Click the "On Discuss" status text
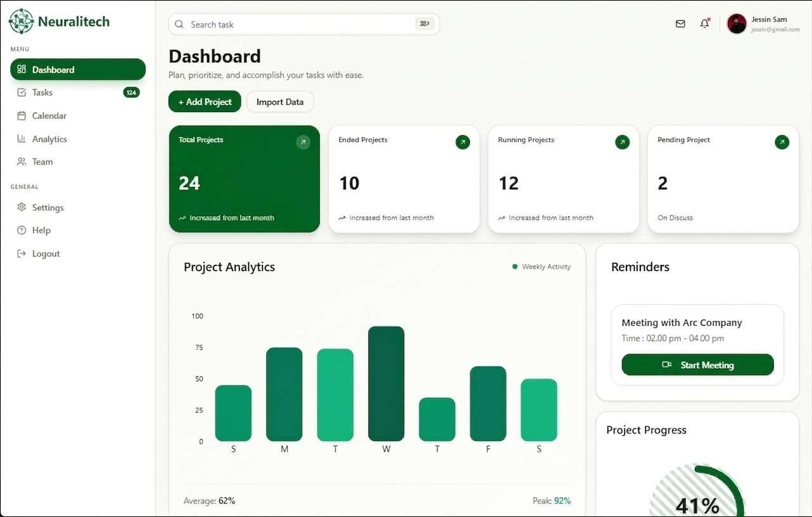Image resolution: width=812 pixels, height=517 pixels. 675,218
